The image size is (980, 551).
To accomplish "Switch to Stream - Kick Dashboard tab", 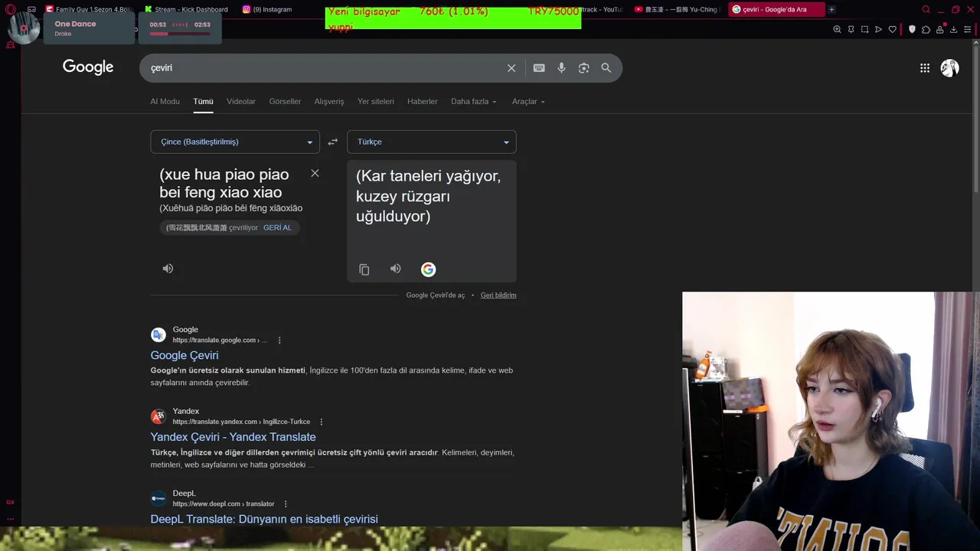I will point(186,9).
